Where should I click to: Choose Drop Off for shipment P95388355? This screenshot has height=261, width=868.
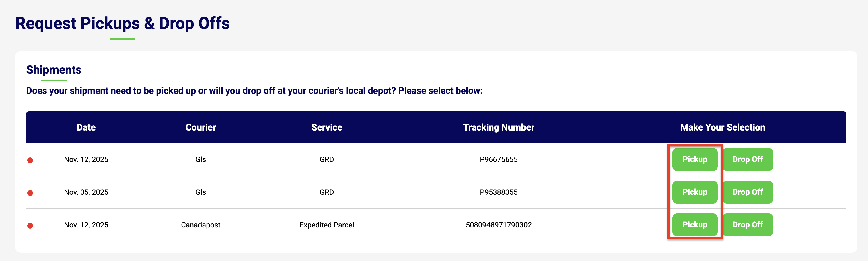click(747, 192)
